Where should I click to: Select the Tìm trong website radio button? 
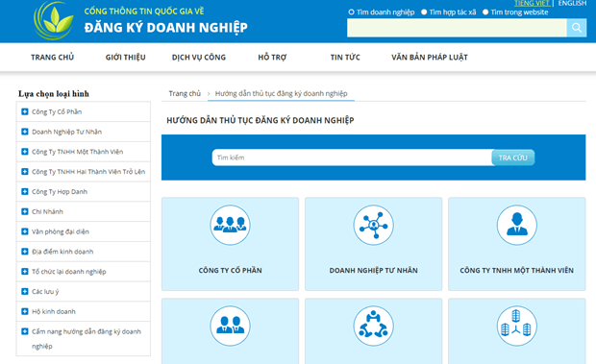coord(485,12)
